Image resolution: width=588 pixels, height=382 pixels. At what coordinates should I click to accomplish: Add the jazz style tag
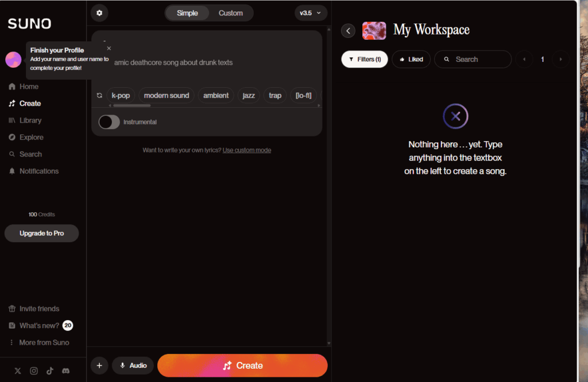click(x=249, y=95)
